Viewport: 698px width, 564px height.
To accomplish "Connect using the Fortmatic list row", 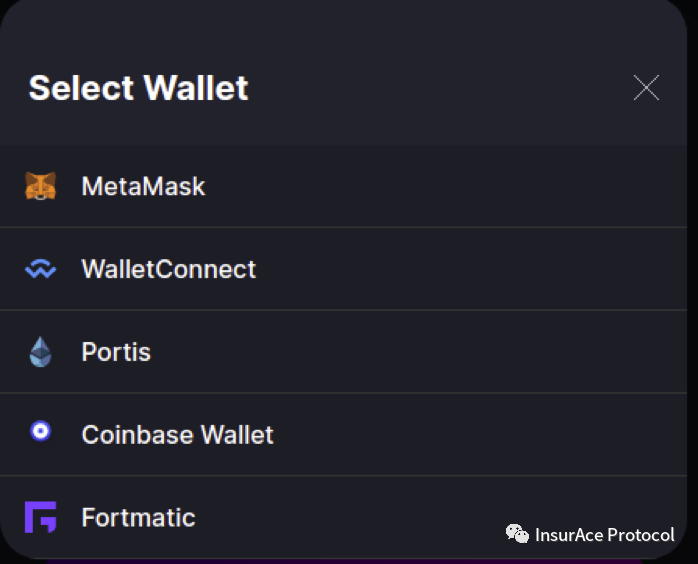I will [343, 517].
